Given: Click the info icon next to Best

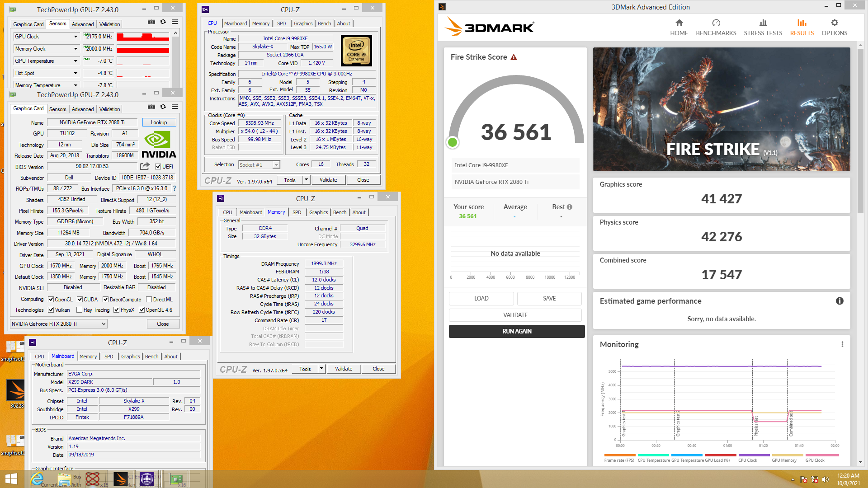Looking at the screenshot, I should 570,207.
